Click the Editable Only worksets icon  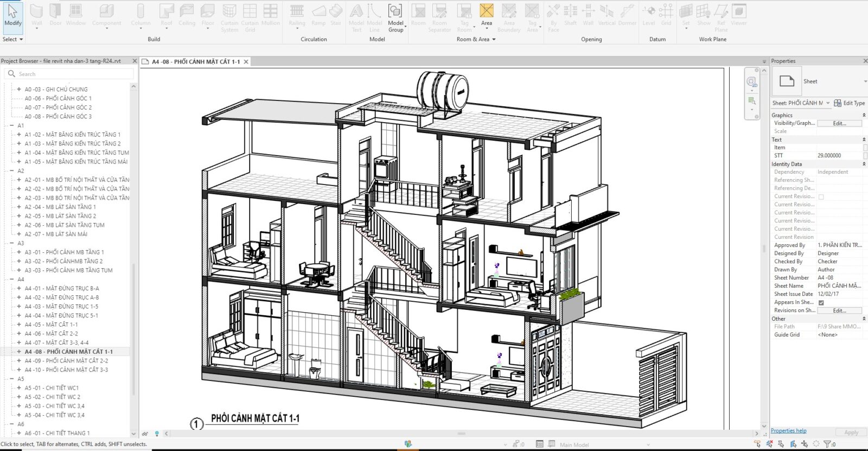pos(517,444)
